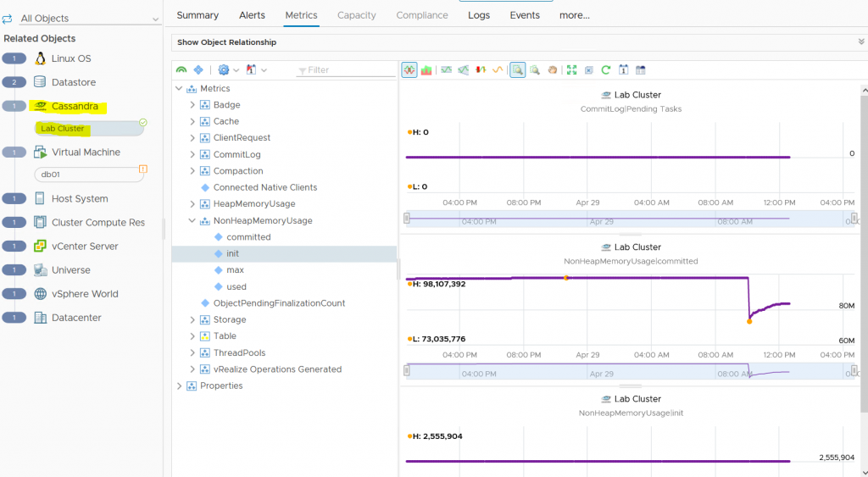Click the green fit-to-view arrows icon

571,70
